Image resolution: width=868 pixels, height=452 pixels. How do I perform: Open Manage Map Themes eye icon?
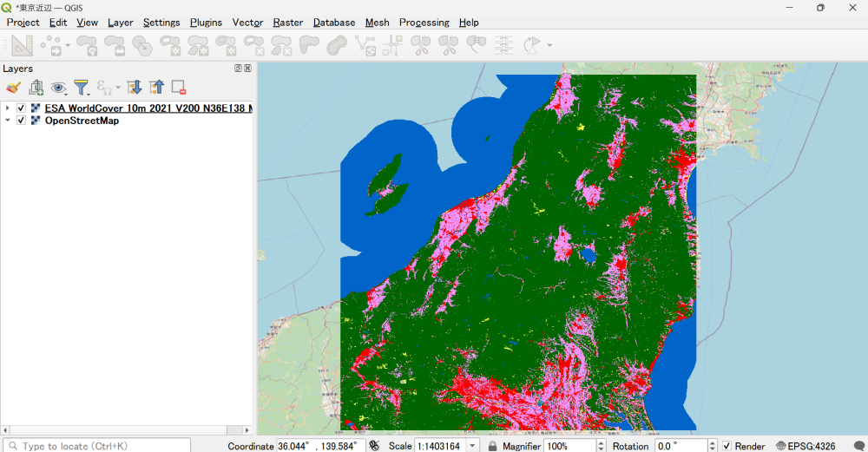tap(58, 88)
